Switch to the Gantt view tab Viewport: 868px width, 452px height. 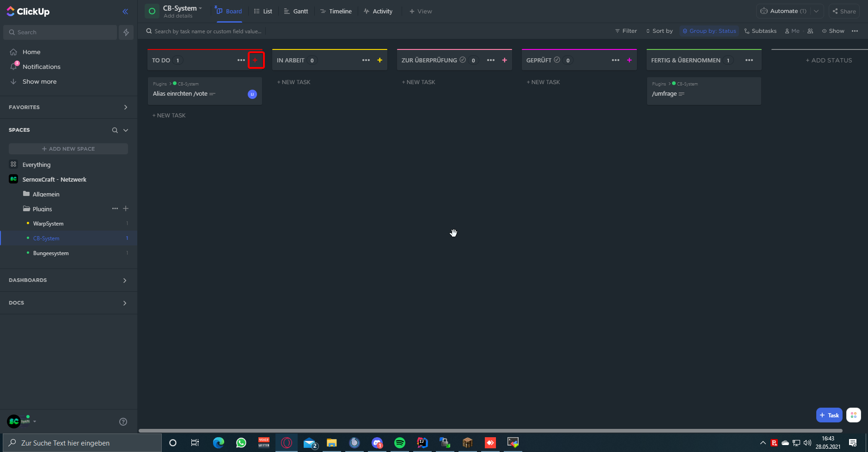(296, 11)
